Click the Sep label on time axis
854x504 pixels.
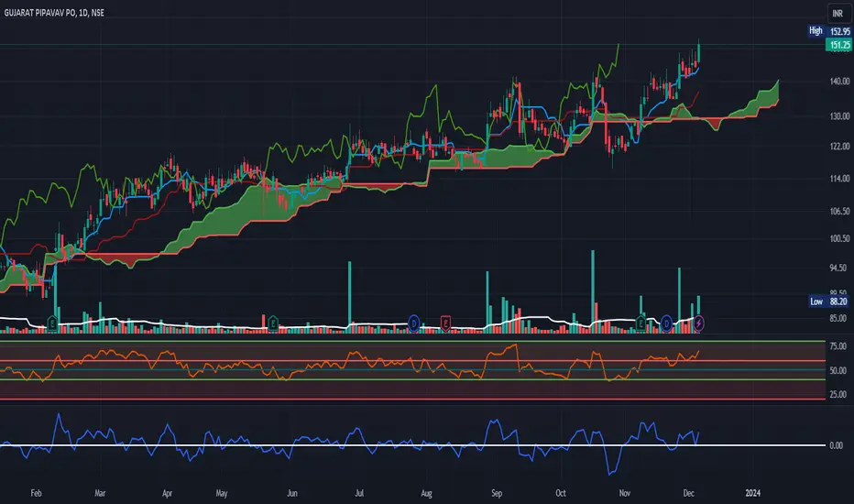tap(497, 493)
